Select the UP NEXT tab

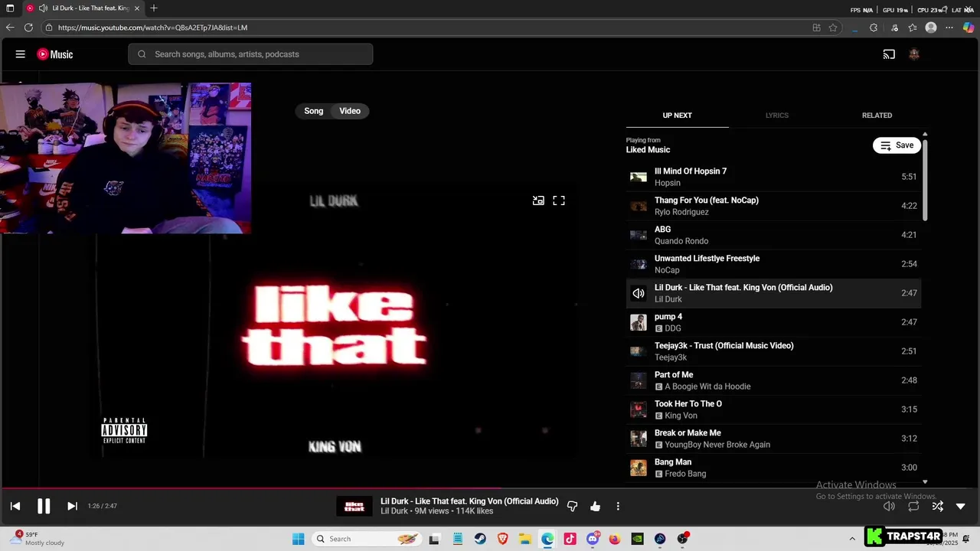click(x=677, y=116)
